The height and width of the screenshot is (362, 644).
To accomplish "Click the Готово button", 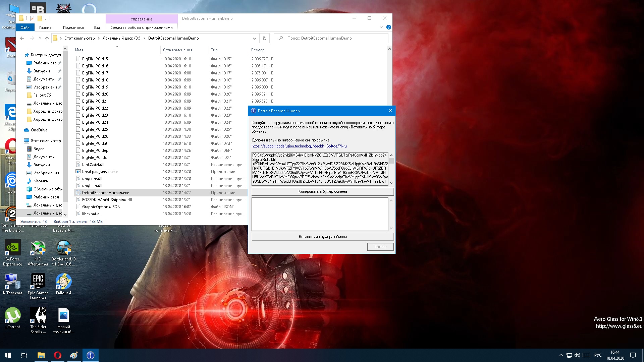I will pyautogui.click(x=380, y=247).
